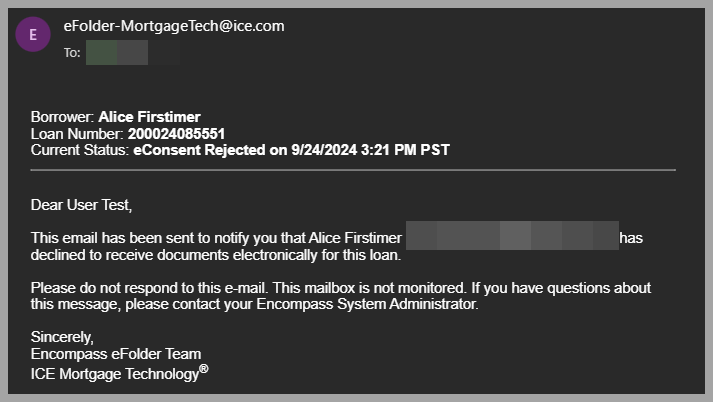
Task: Click the blurred redacted text in body
Action: [x=512, y=238]
